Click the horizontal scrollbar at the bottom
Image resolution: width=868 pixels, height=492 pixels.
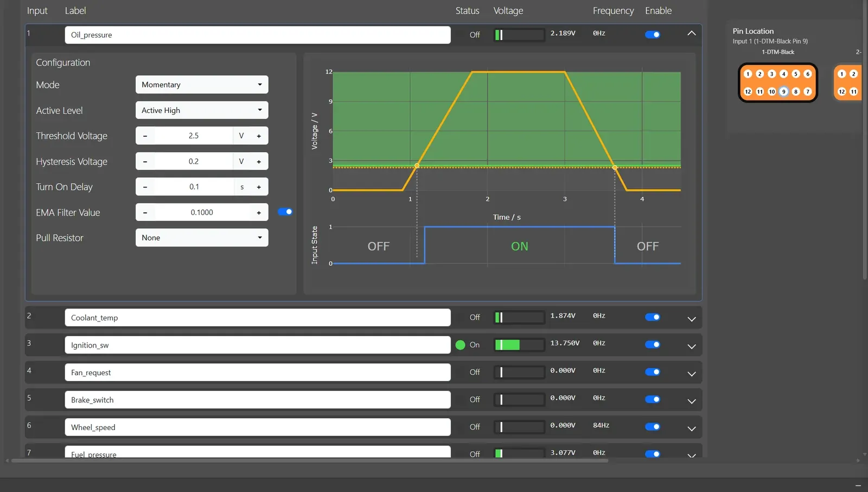pyautogui.click(x=309, y=461)
